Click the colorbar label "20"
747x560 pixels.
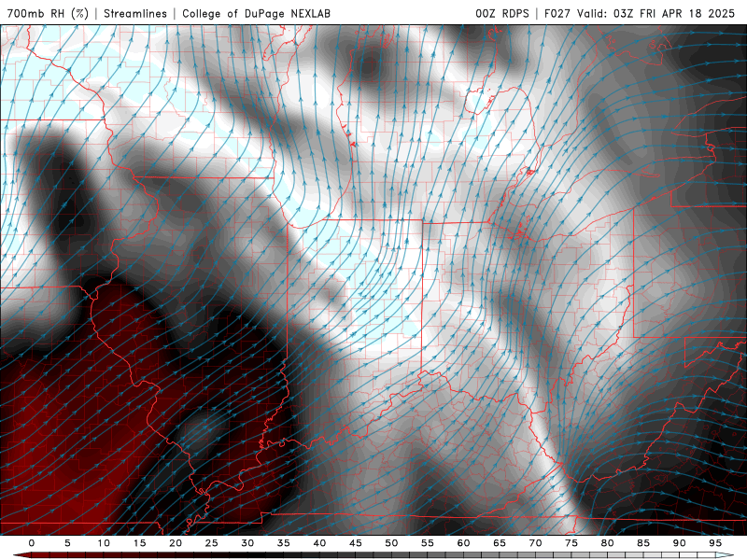[176, 543]
